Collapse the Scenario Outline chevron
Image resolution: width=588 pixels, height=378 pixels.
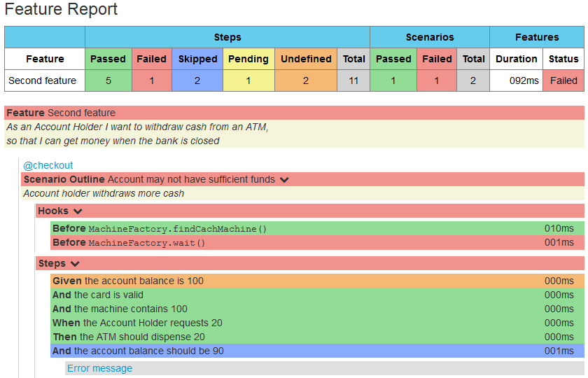(x=284, y=180)
